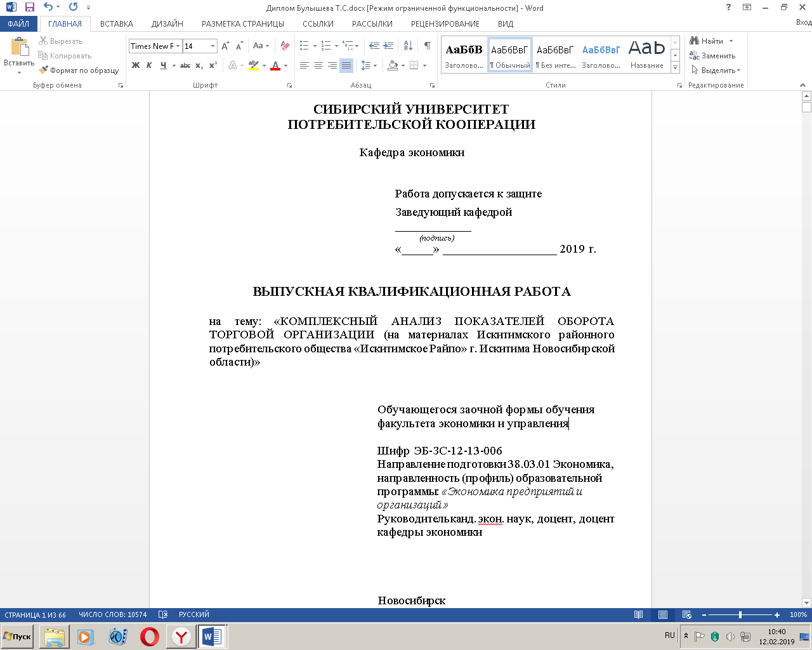Viewport: 812px width, 650px height.
Task: Open the ФАЙЛ tab
Action: [x=18, y=23]
